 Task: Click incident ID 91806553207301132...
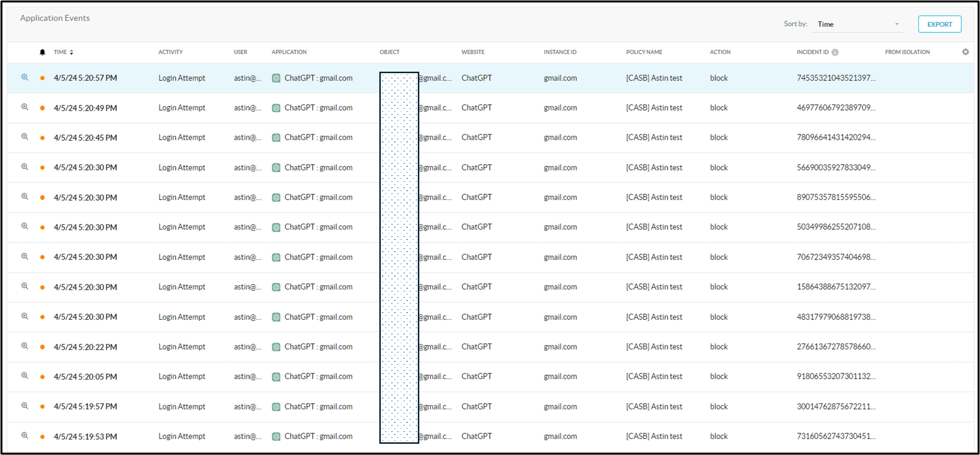pyautogui.click(x=836, y=376)
